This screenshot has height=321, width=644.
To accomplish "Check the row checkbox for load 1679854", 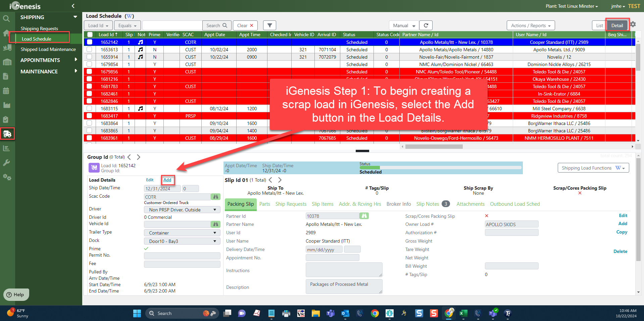I will pyautogui.click(x=89, y=64).
